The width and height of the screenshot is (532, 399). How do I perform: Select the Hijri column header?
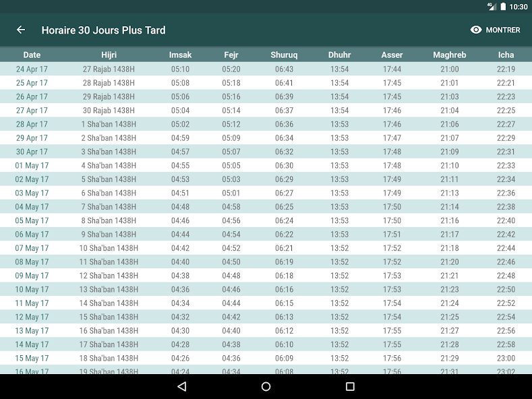click(109, 55)
